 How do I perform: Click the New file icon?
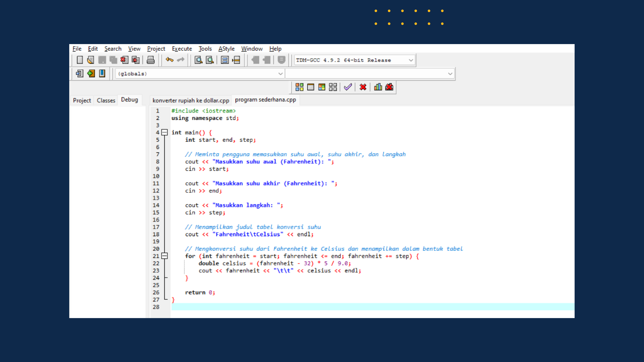80,60
